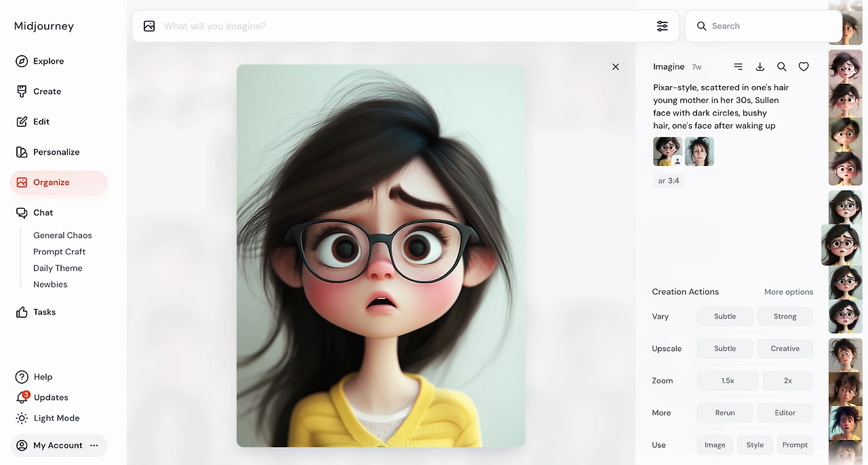
Task: Click the Organize image icon
Action: pos(22,182)
